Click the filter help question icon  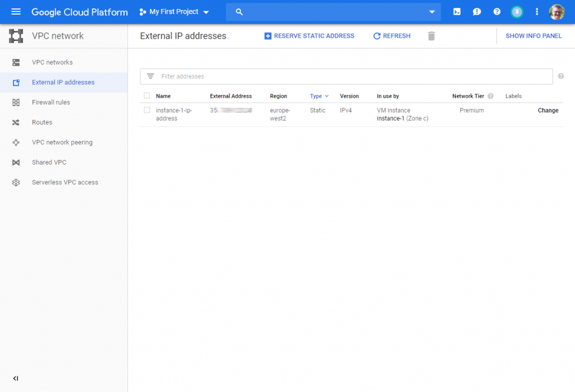pyautogui.click(x=561, y=76)
